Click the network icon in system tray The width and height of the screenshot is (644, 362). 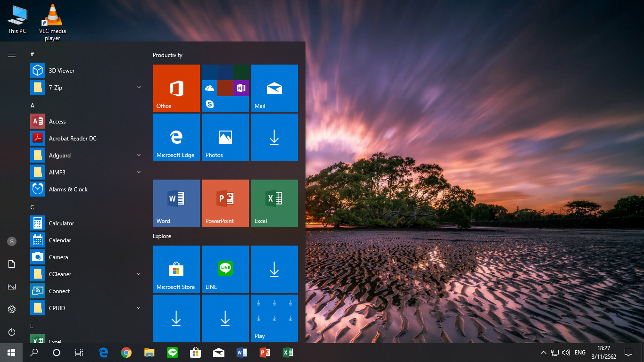pos(555,353)
